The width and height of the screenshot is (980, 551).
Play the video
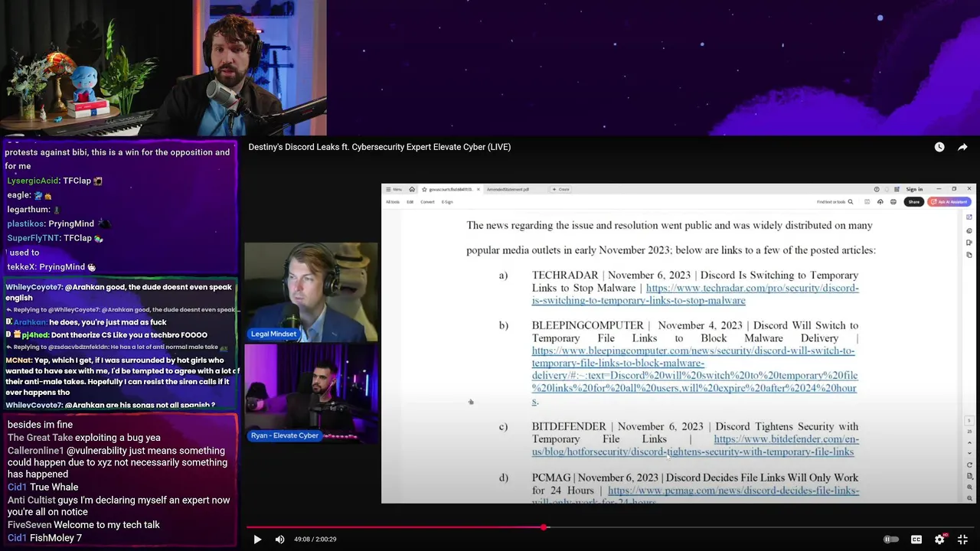coord(257,539)
